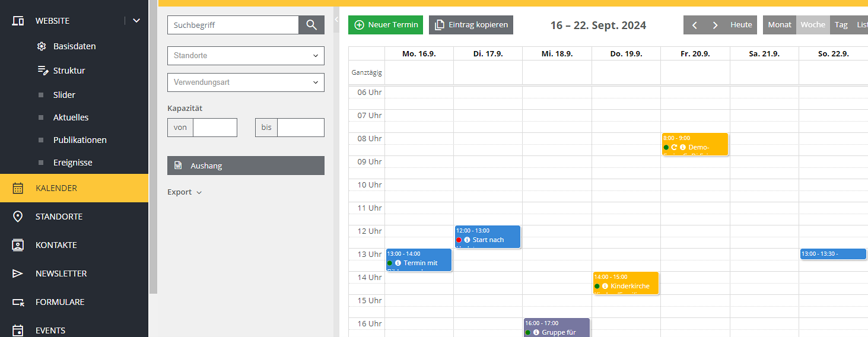Click info icon on Kinderkirche event
This screenshot has width=868, height=337.
[605, 286]
